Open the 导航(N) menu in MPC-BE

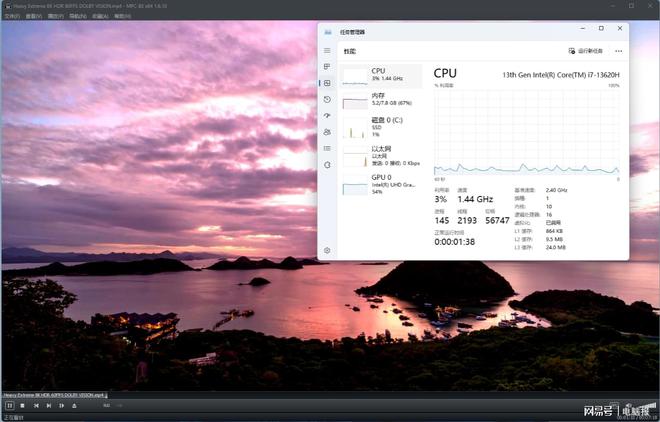[78, 16]
